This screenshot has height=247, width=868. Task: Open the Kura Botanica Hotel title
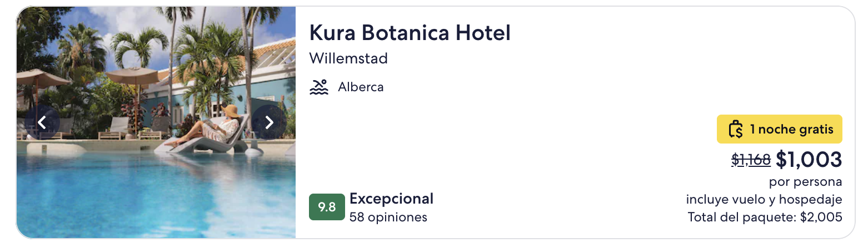410,33
